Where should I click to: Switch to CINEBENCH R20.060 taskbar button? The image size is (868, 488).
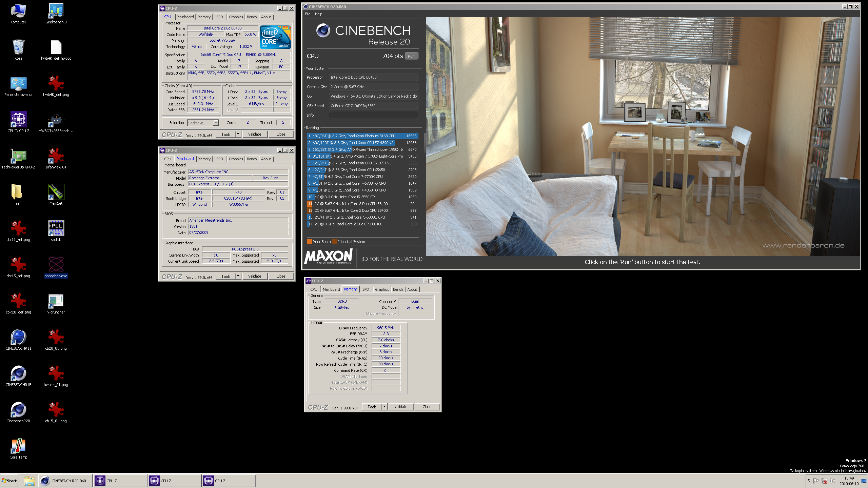65,481
